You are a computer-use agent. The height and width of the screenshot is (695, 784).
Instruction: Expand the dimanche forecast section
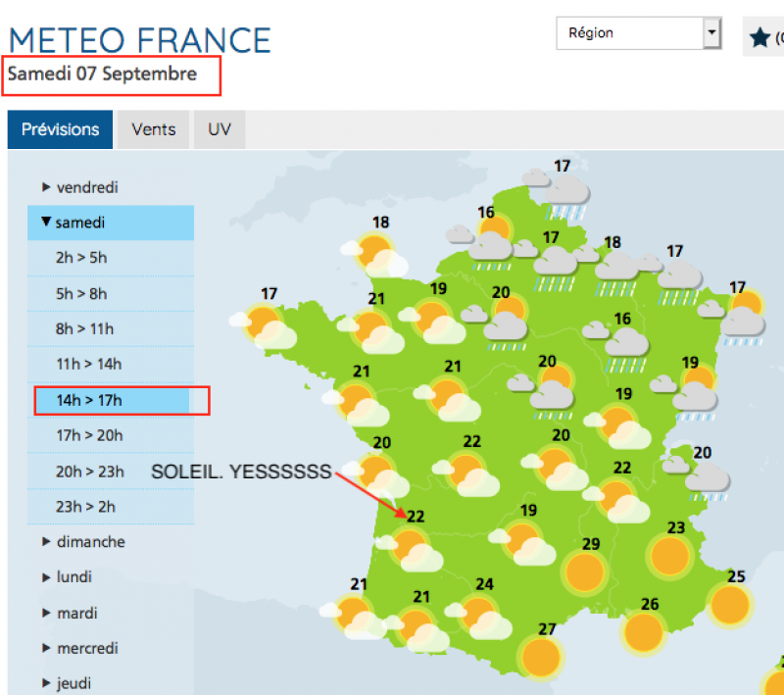[x=84, y=541]
